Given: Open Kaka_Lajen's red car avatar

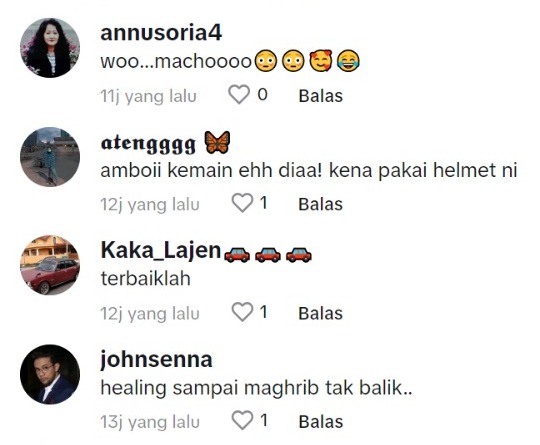Looking at the screenshot, I should 50,265.
